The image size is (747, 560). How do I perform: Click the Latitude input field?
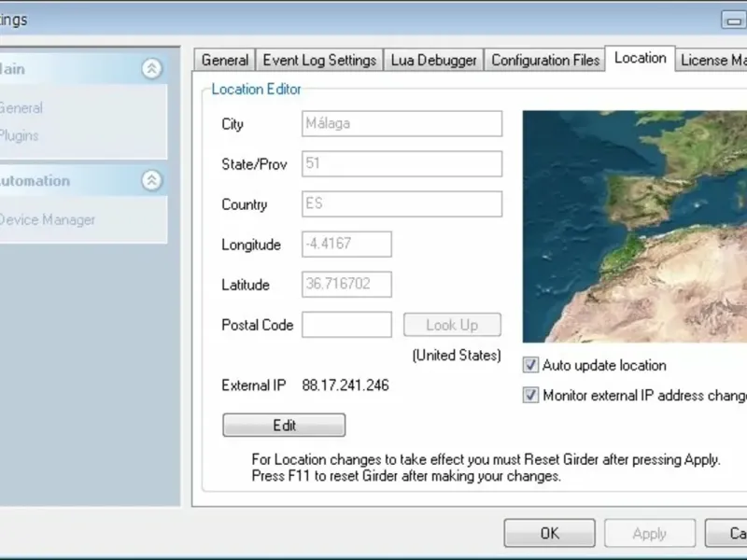point(346,285)
